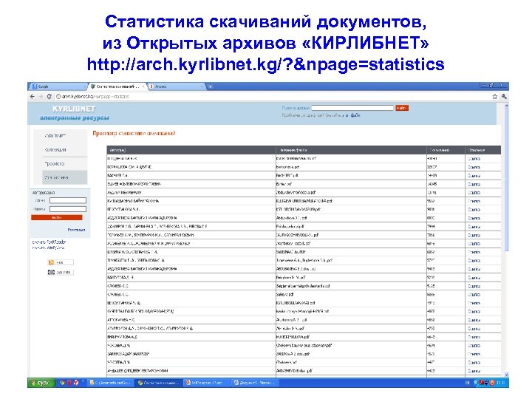Switch to Documents and Settings taskbar window
This screenshot has height=399, width=532.
112,383
